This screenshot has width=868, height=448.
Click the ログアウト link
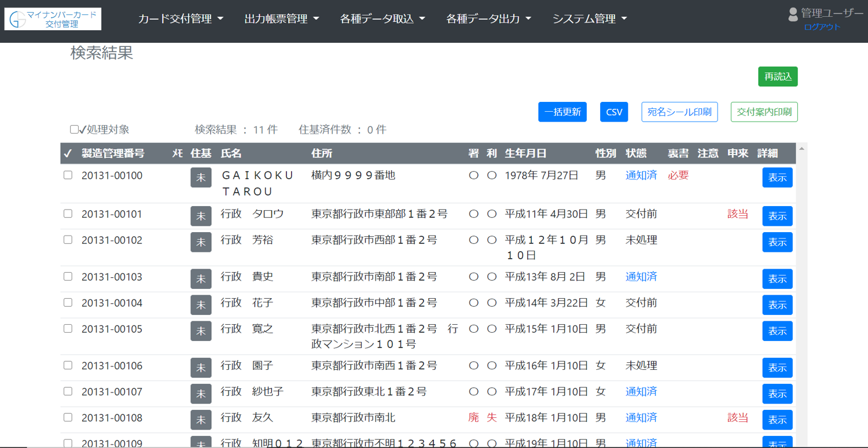tap(822, 27)
